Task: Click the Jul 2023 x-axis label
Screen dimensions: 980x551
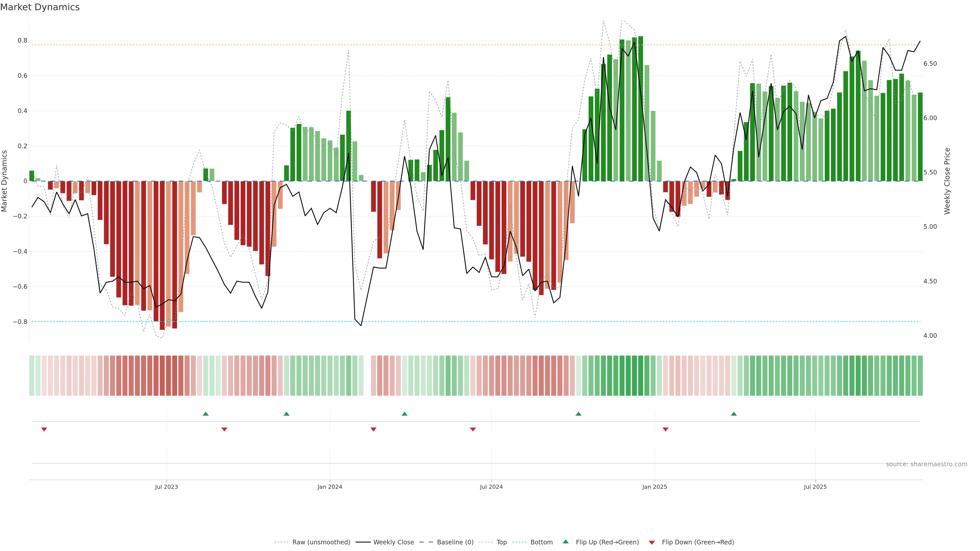Action: 166,487
